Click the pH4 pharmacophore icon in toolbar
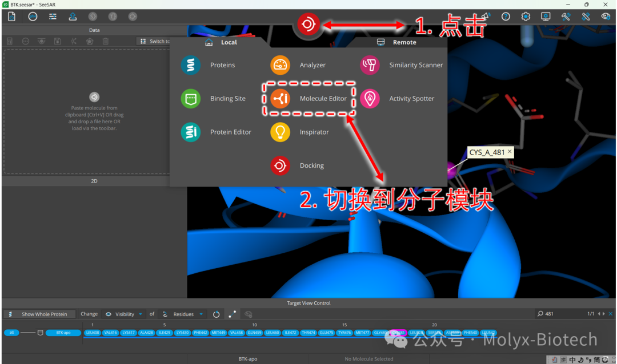 (33, 17)
